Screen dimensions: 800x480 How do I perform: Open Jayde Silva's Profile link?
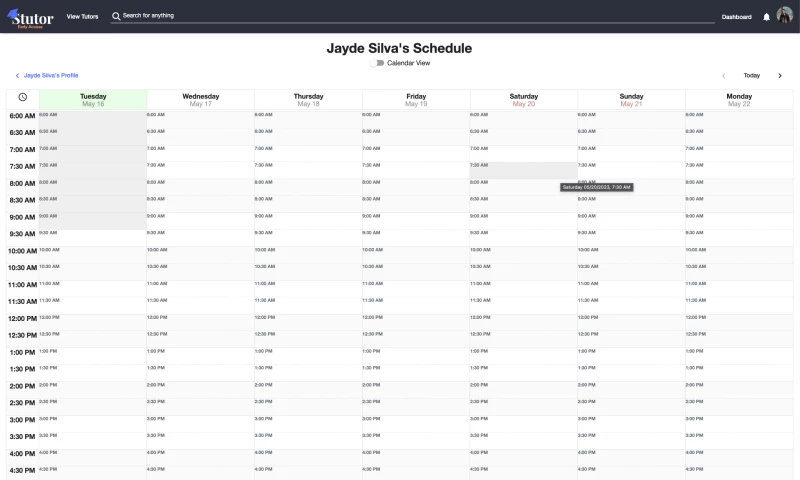point(51,76)
